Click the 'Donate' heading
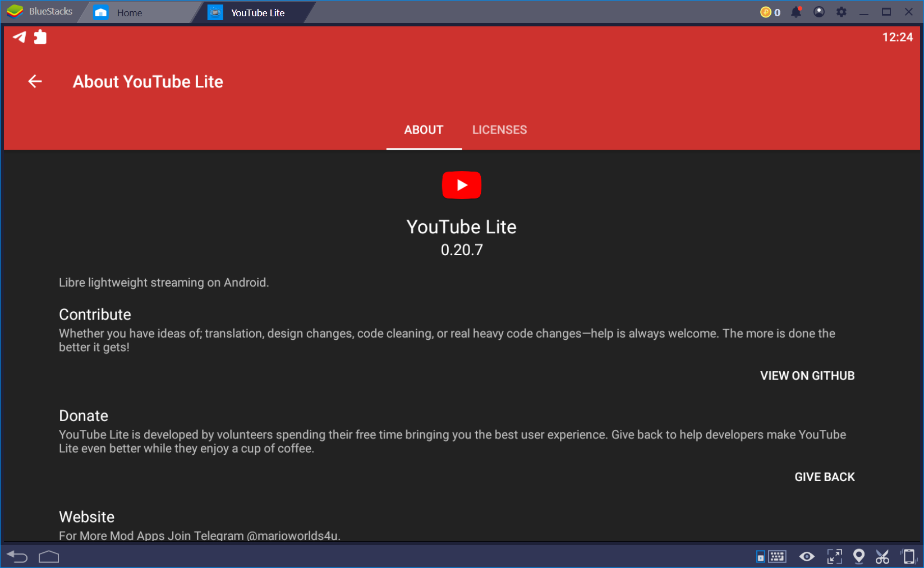 [x=84, y=416]
